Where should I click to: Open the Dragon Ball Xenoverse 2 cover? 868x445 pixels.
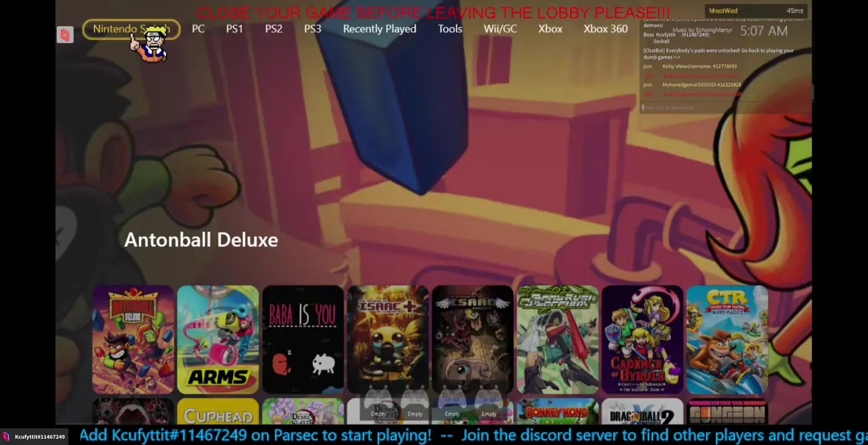point(642,412)
